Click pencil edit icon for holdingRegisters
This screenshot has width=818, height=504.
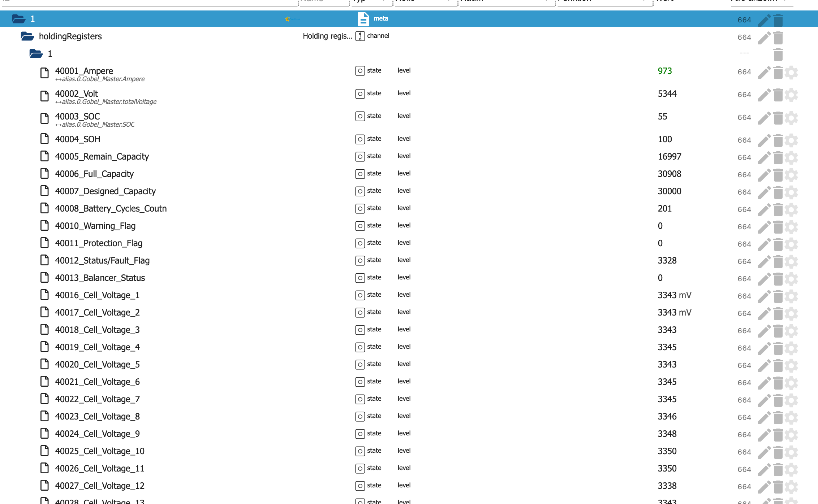tap(764, 38)
